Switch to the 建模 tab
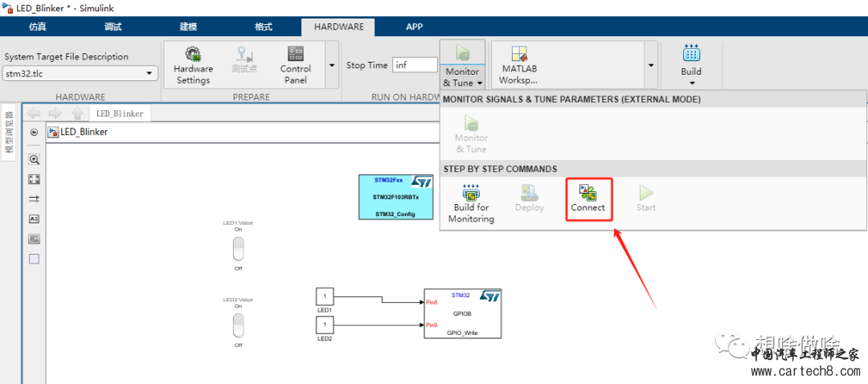Image resolution: width=868 pixels, height=384 pixels. 188,27
